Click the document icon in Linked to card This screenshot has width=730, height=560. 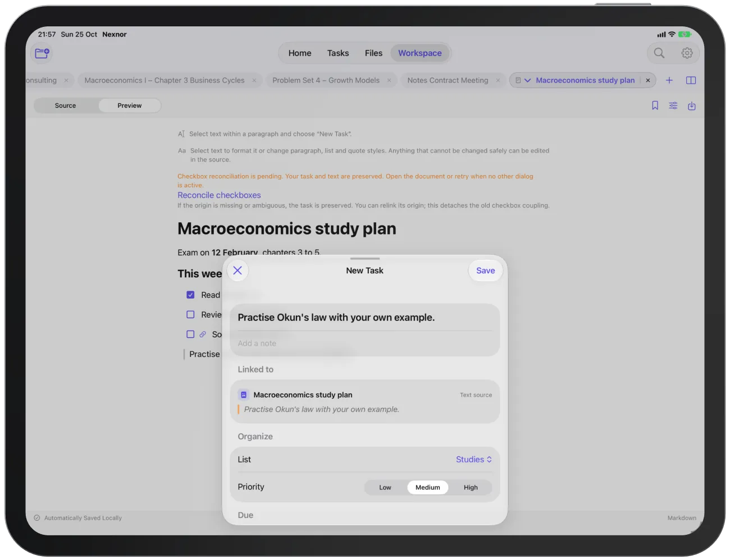tap(244, 395)
